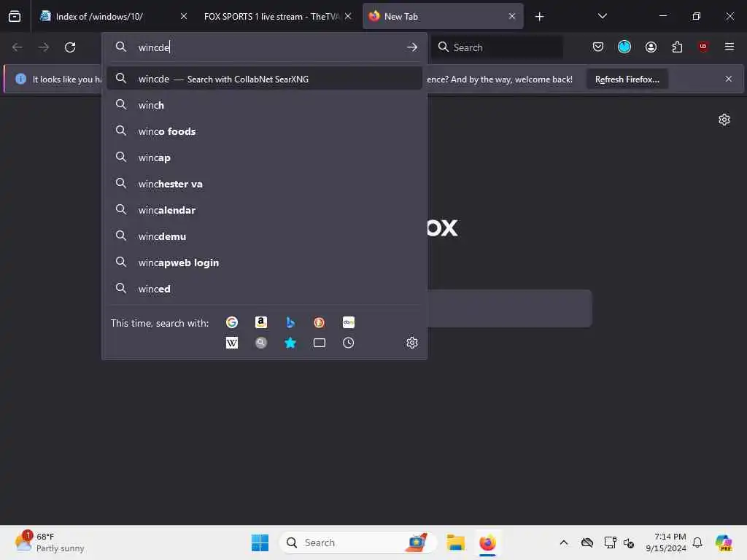Search this time with eBay
Image resolution: width=747 pixels, height=560 pixels.
(348, 322)
